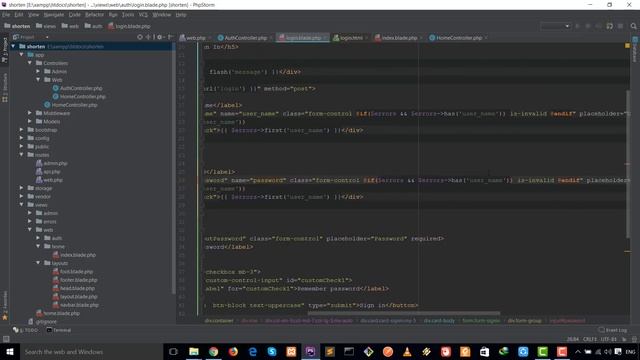Expand the config folder arrow
640x360 pixels.
tap(22, 138)
